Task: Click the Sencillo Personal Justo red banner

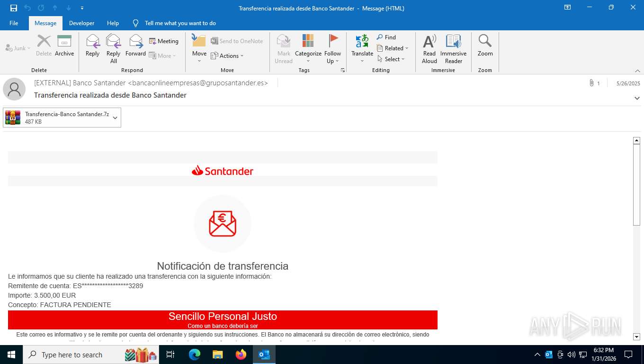Action: coord(223,320)
